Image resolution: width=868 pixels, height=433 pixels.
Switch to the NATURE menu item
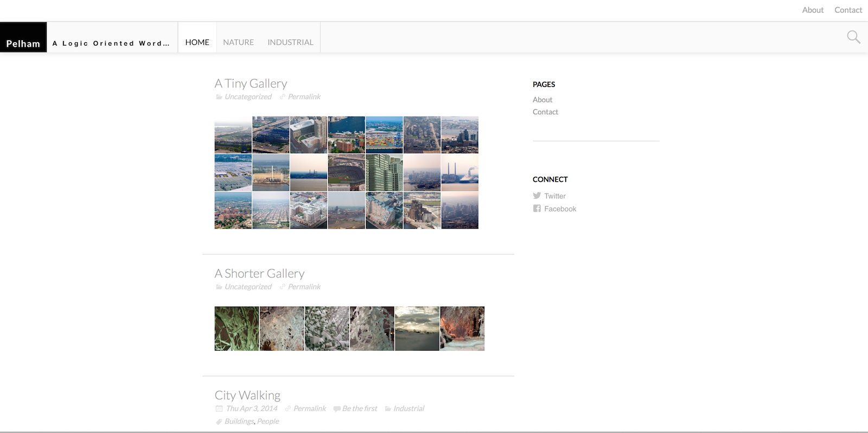pyautogui.click(x=238, y=42)
